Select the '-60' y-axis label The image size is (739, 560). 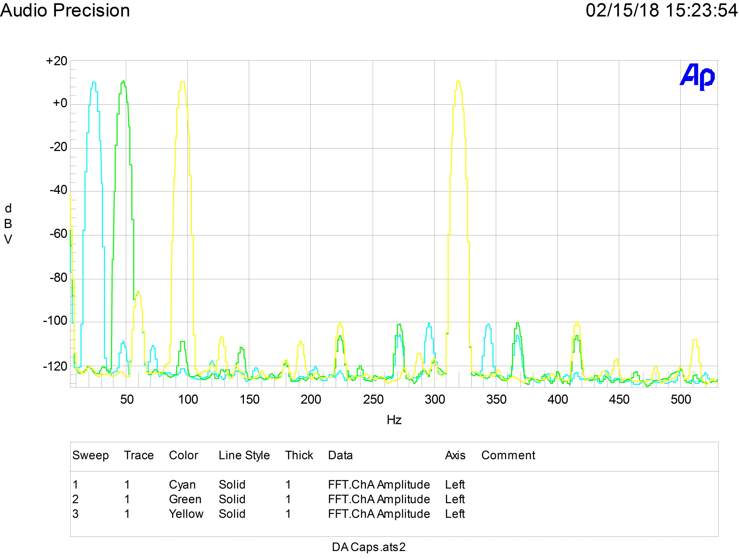pos(58,234)
